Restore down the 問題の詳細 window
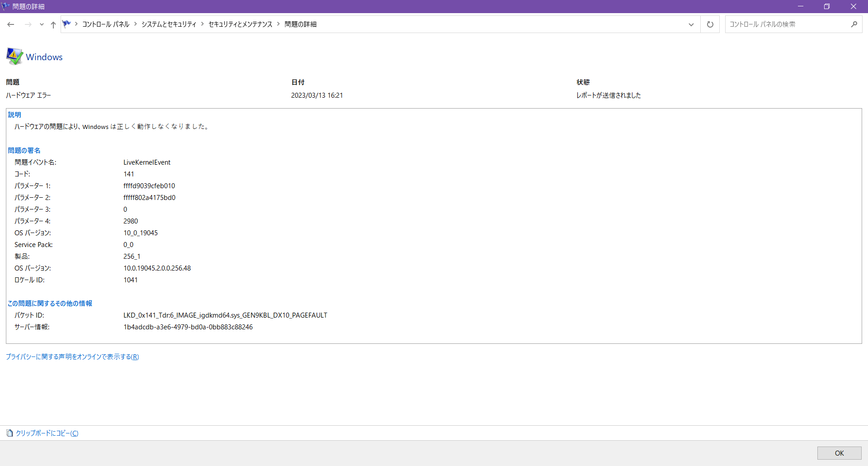This screenshot has width=868, height=466. click(827, 6)
